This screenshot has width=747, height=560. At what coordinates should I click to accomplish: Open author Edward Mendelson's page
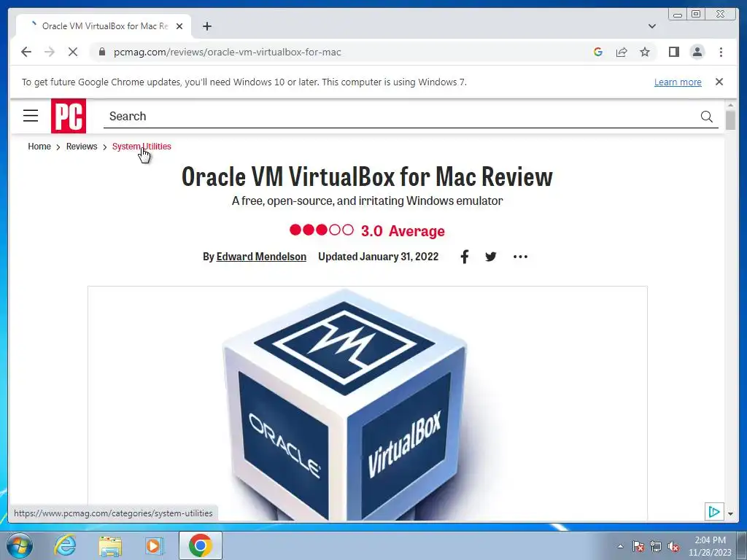pos(261,257)
